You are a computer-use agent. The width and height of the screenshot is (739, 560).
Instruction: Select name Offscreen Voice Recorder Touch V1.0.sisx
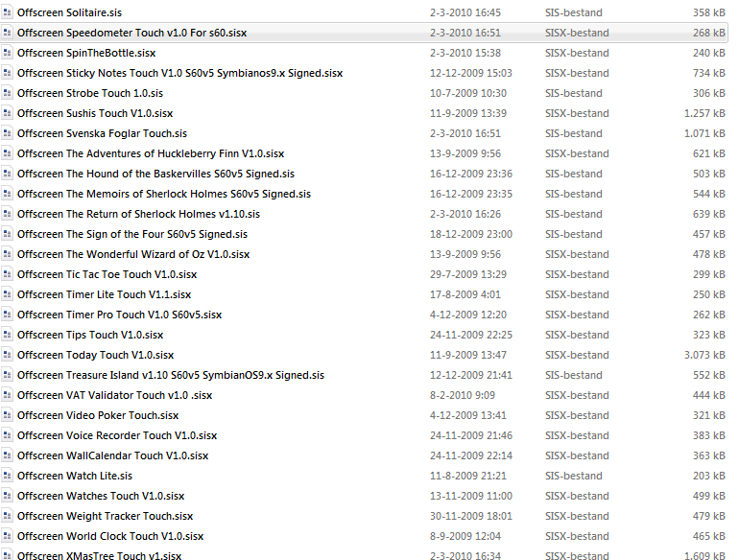(x=117, y=435)
